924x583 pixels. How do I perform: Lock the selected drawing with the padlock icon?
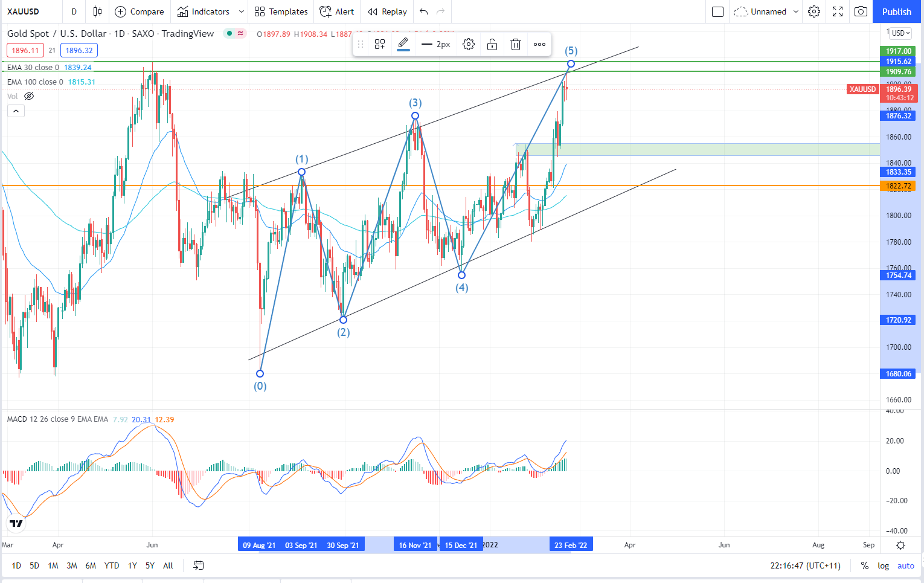492,43
